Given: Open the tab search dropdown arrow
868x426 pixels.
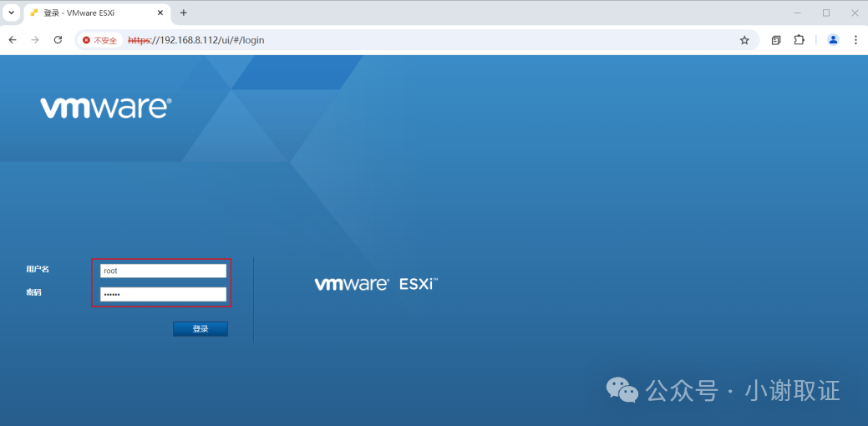Looking at the screenshot, I should tap(11, 13).
